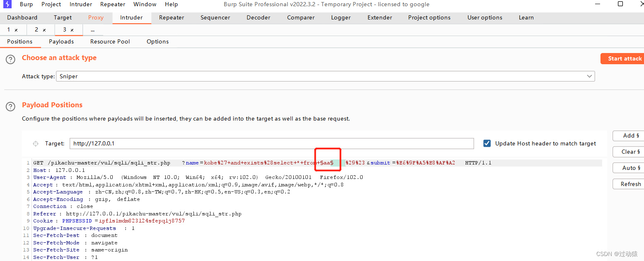Select the Positions sub-tab
The width and height of the screenshot is (644, 261).
(x=19, y=41)
